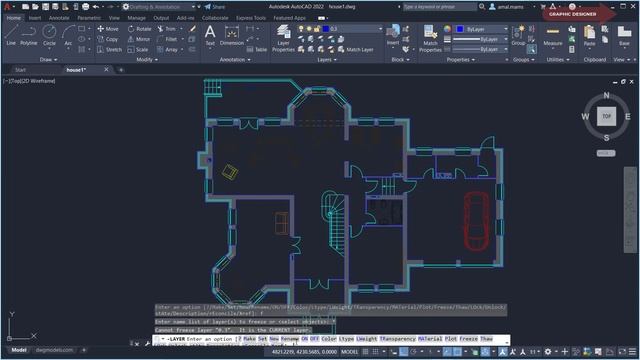This screenshot has height=360, width=640.
Task: Select the Polyline tool
Action: pyautogui.click(x=29, y=34)
